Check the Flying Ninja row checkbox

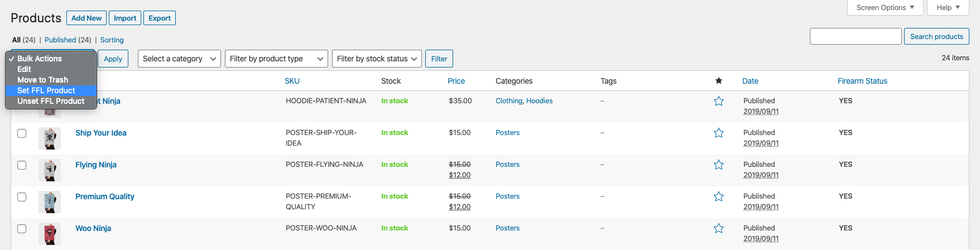(22, 165)
